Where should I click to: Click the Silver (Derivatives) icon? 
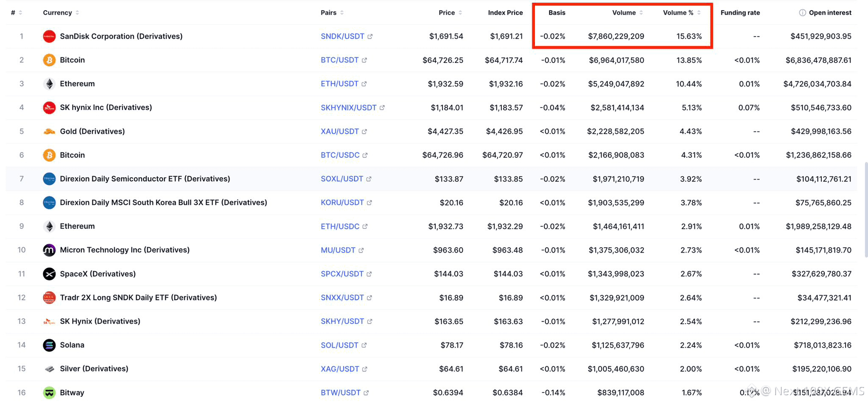coord(49,369)
